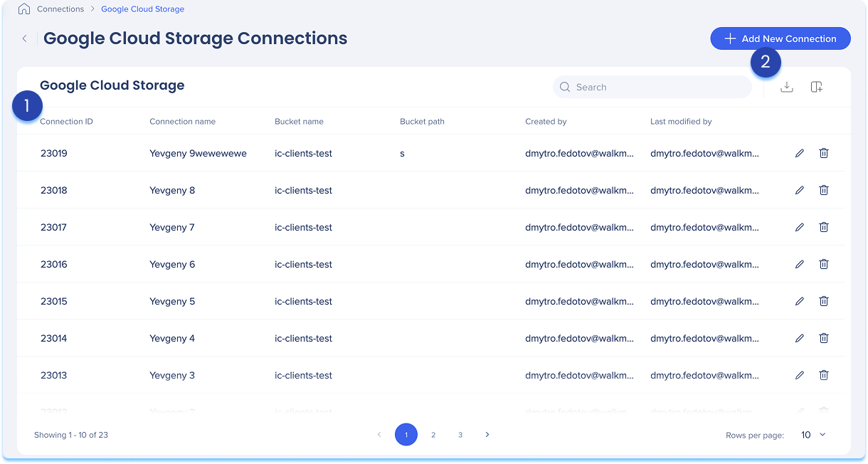868x464 pixels.
Task: Go back using the arrow beside title
Action: coord(25,38)
